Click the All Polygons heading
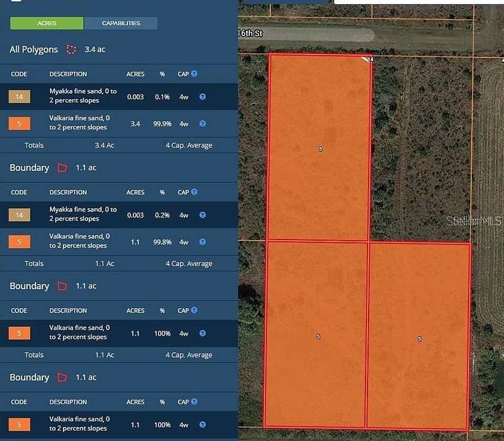The width and height of the screenshot is (504, 441). (34, 49)
